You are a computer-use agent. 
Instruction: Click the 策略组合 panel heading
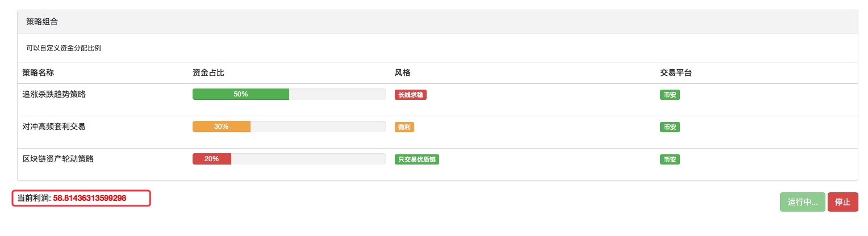437,22
